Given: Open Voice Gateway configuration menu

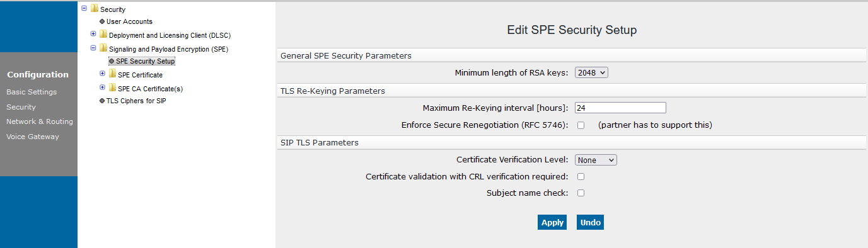Looking at the screenshot, I should tap(33, 137).
